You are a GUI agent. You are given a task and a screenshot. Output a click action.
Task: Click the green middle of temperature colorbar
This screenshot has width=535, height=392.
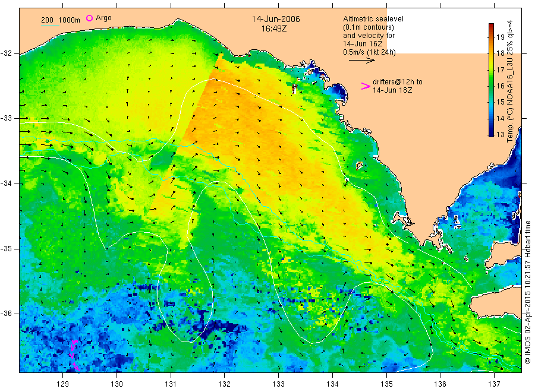point(492,80)
